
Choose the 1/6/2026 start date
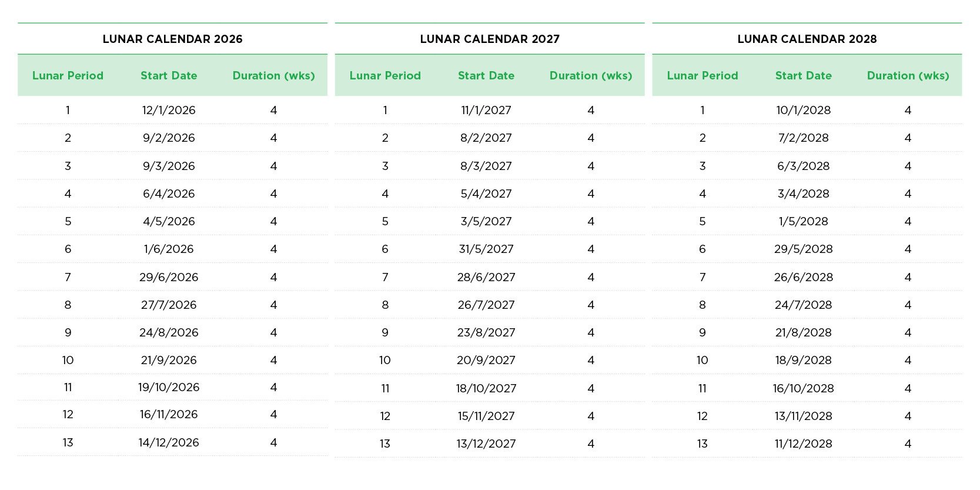point(169,249)
